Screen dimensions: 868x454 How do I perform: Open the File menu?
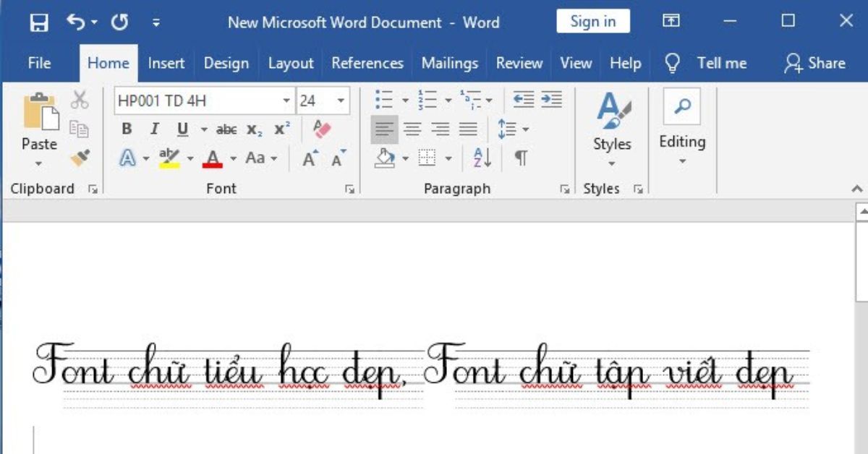click(x=39, y=63)
